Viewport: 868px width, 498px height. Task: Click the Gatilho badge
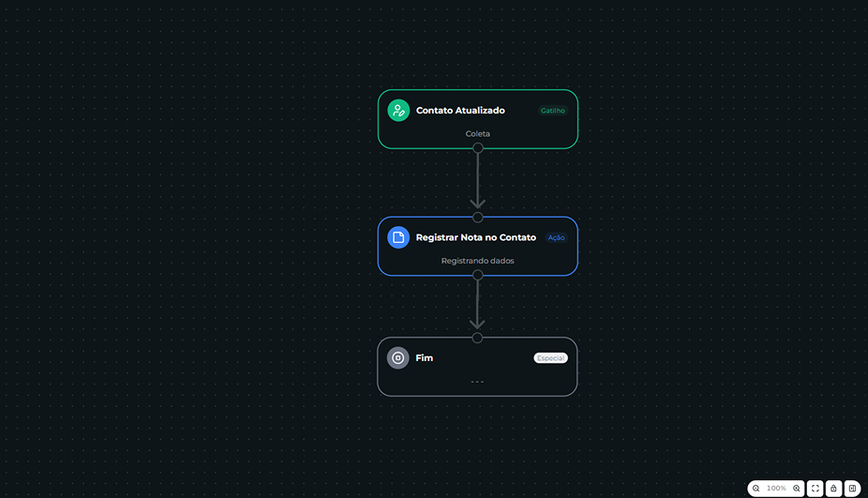[x=552, y=111]
